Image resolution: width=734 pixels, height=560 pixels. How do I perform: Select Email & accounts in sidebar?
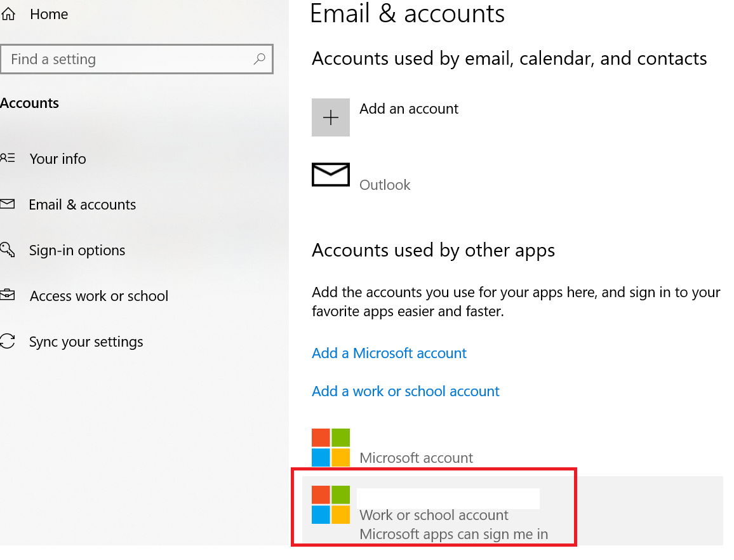(x=83, y=204)
